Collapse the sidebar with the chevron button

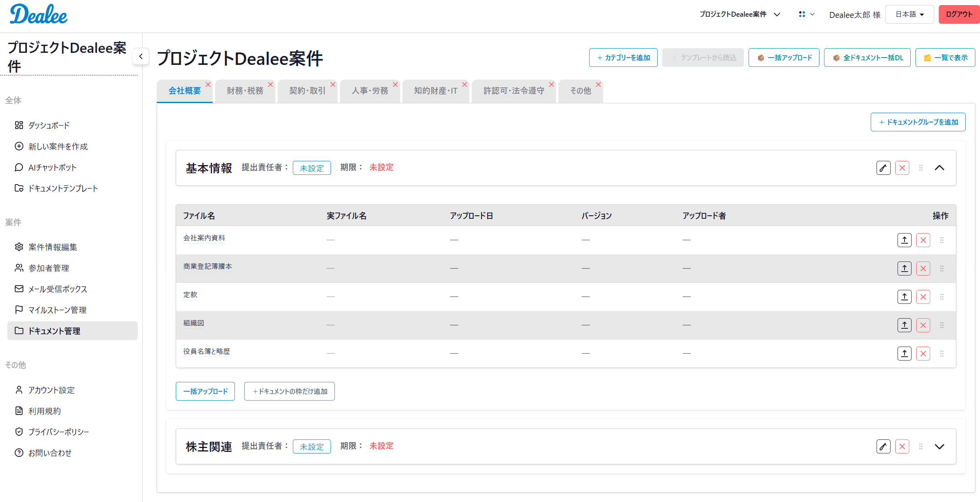click(x=141, y=56)
